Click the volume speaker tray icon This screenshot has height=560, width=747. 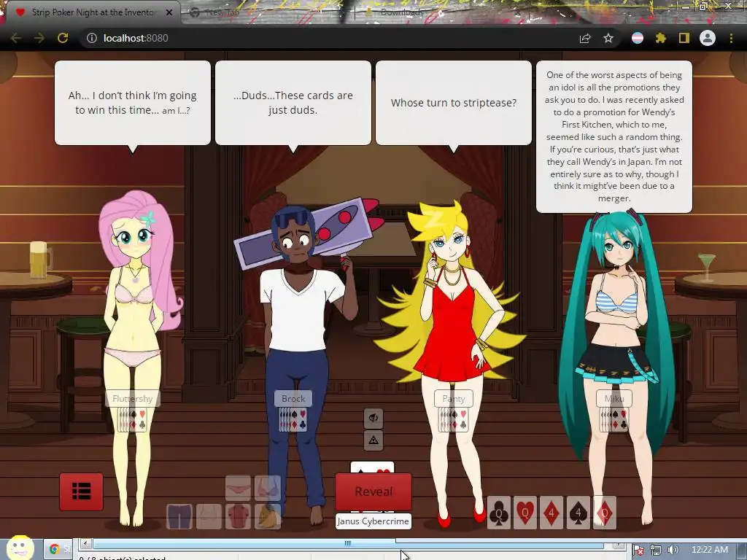(673, 551)
